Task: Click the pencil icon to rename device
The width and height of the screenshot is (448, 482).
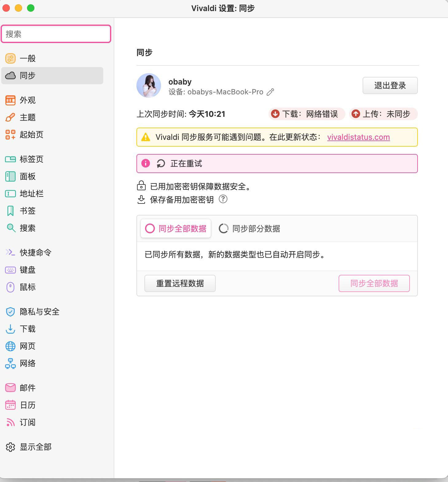Action: click(270, 92)
